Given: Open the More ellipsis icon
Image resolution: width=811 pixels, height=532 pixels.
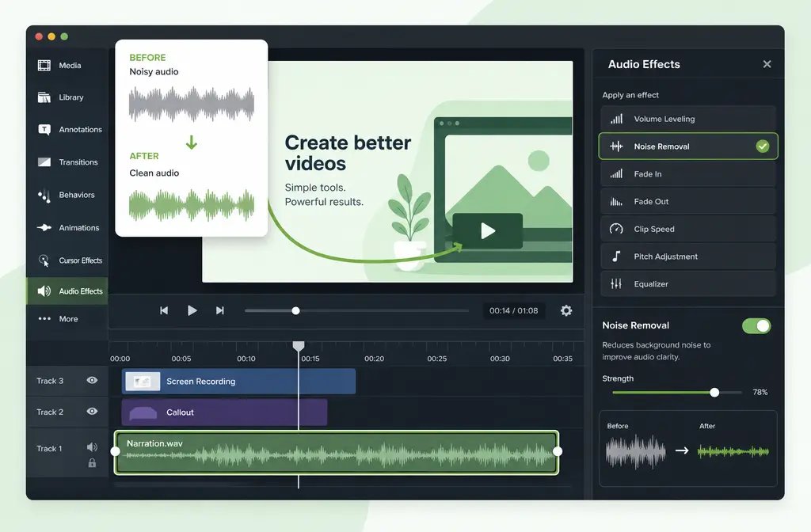Looking at the screenshot, I should pos(44,319).
